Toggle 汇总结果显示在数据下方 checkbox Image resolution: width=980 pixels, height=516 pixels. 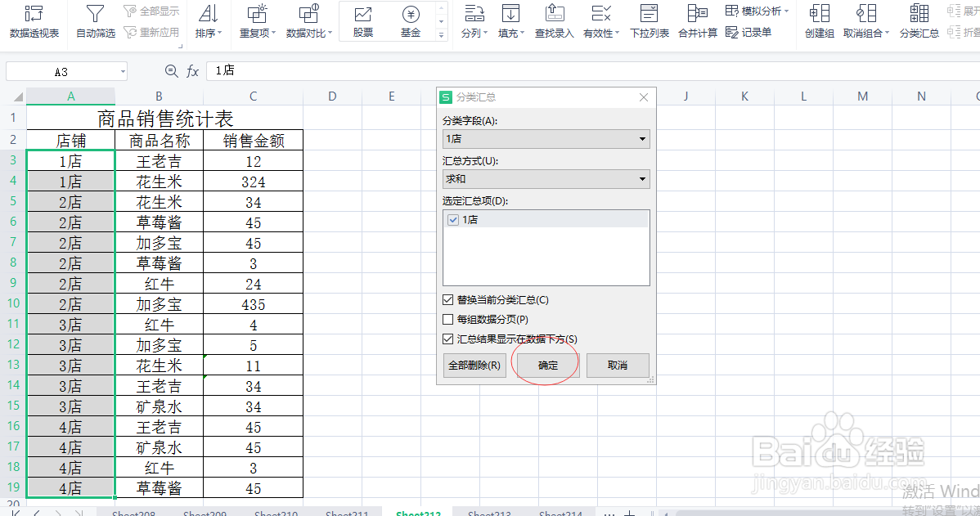pos(447,339)
